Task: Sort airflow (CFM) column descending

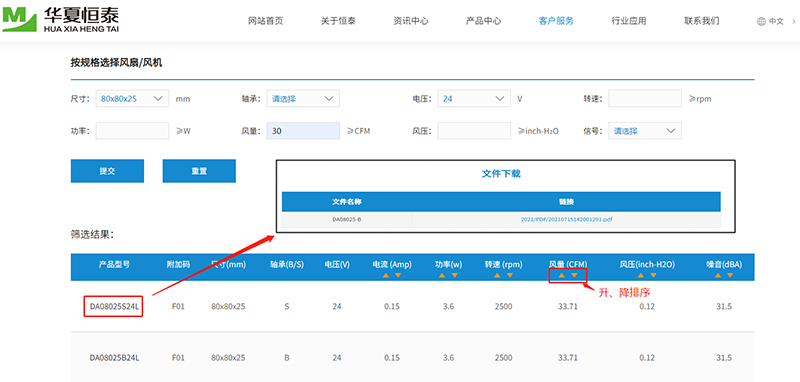Action: [574, 275]
